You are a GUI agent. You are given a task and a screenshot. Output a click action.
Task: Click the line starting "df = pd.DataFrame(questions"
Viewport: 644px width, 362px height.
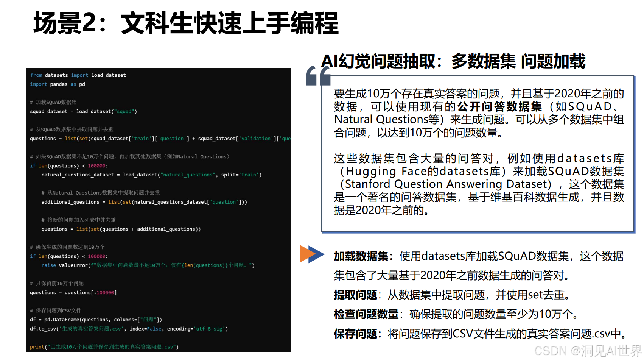click(x=96, y=320)
